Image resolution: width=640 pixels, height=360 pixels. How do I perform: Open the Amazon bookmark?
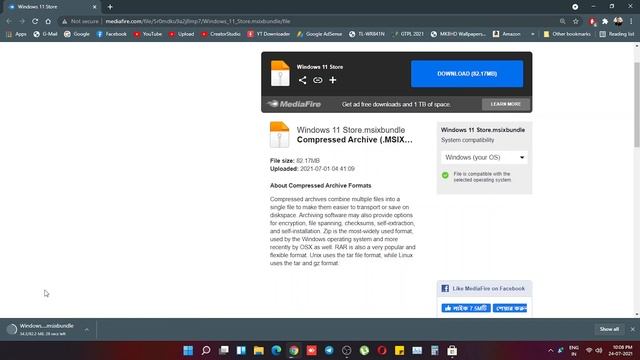click(x=507, y=34)
